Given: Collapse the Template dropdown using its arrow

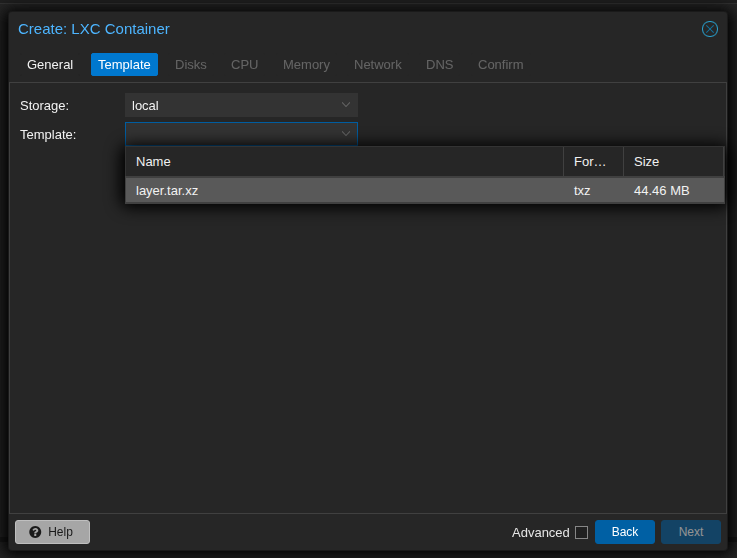Looking at the screenshot, I should click(x=346, y=134).
